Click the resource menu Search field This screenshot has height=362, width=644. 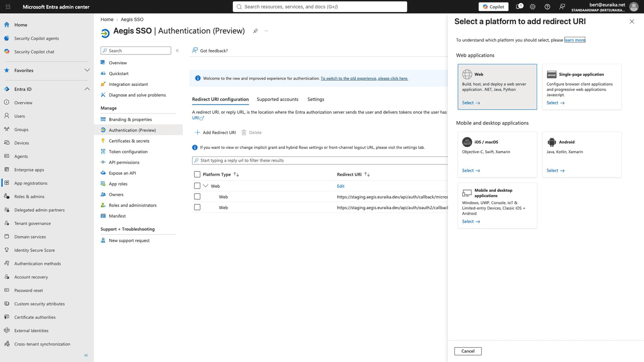(136, 51)
